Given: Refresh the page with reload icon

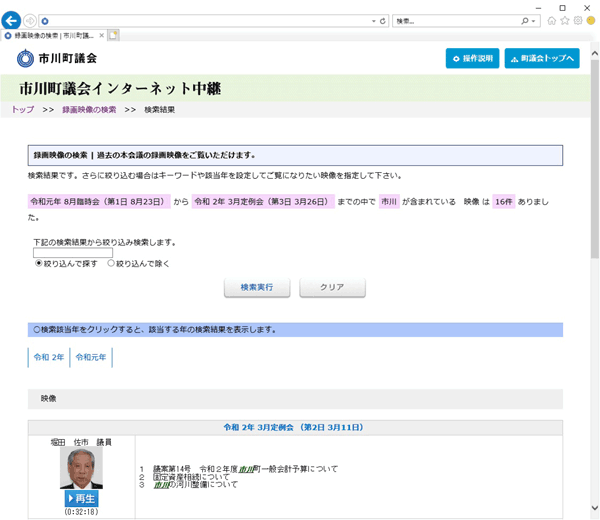Looking at the screenshot, I should [x=382, y=21].
